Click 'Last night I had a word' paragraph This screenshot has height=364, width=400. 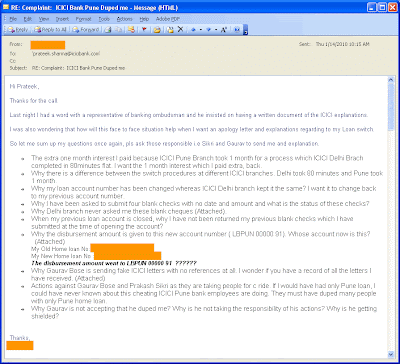click(189, 115)
